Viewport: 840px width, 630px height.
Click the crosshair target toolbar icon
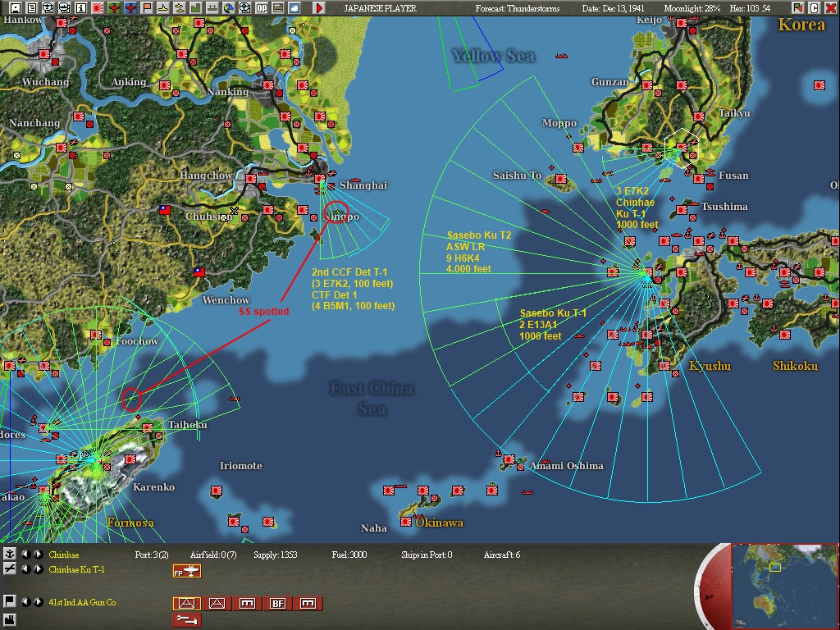pyautogui.click(x=245, y=7)
